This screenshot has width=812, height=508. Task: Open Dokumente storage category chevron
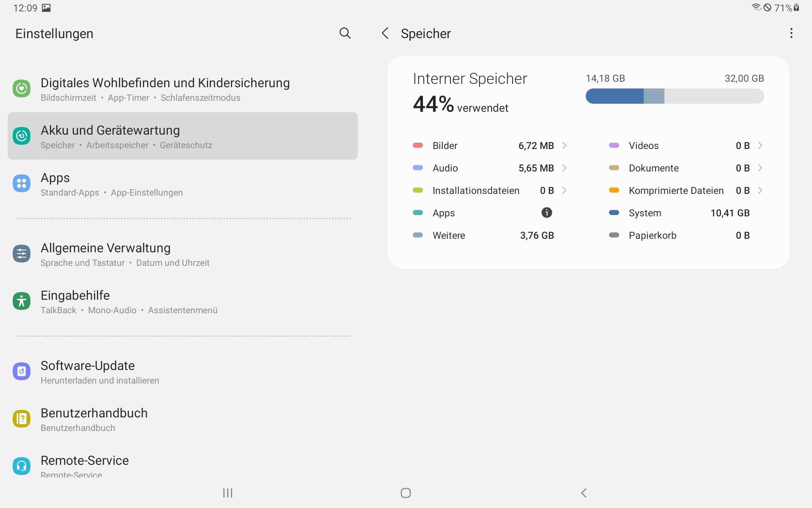[760, 168]
